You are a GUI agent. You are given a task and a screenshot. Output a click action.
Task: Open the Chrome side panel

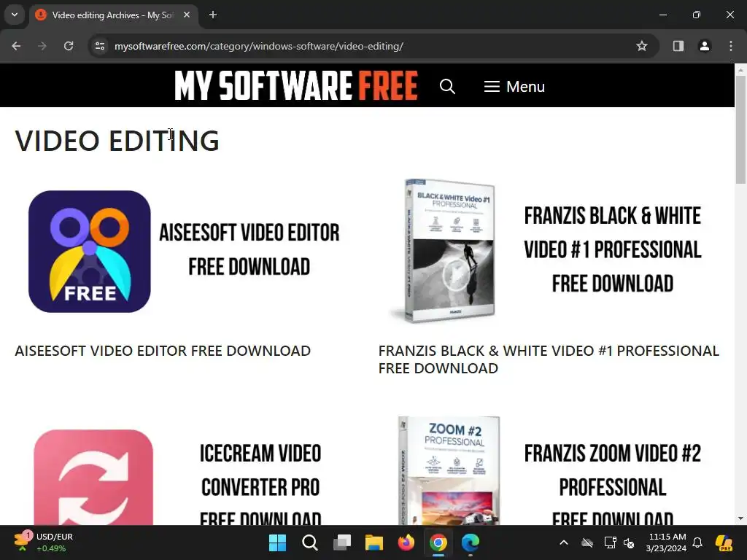pyautogui.click(x=678, y=46)
